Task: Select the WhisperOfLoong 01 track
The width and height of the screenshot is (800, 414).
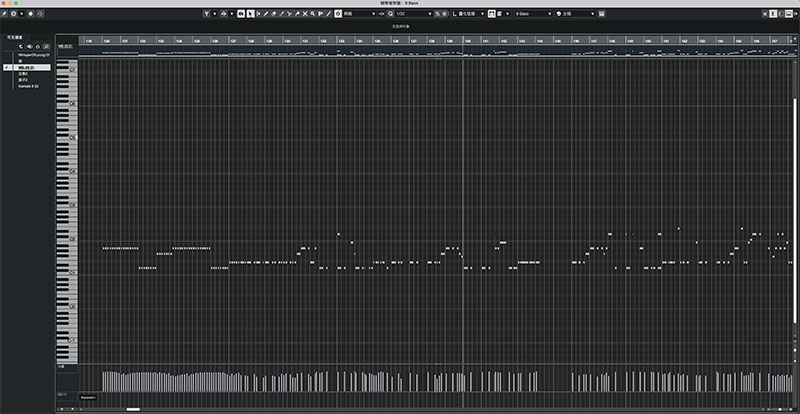Action: point(34,55)
